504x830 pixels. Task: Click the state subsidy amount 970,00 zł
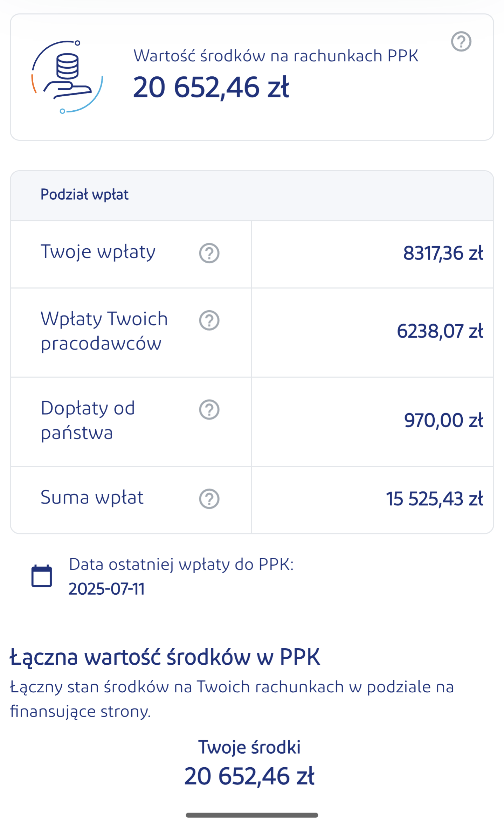443,420
